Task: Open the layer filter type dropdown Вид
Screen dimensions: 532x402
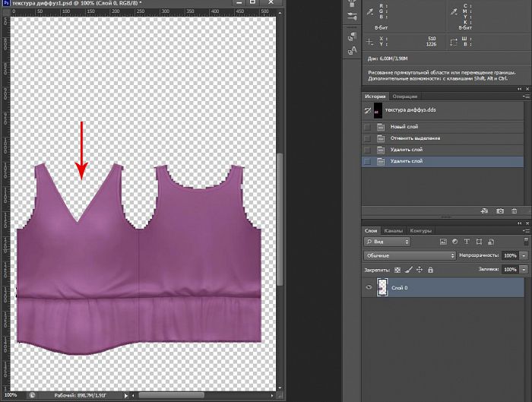Action: coord(387,242)
